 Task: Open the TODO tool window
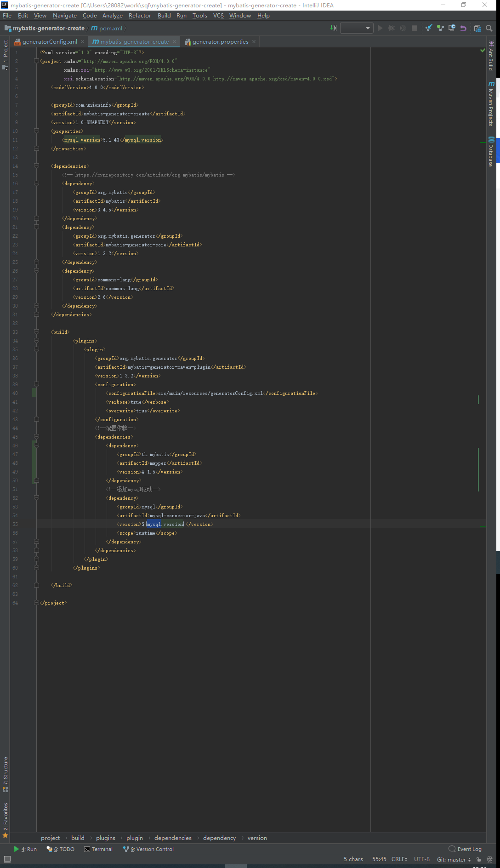pos(60,849)
